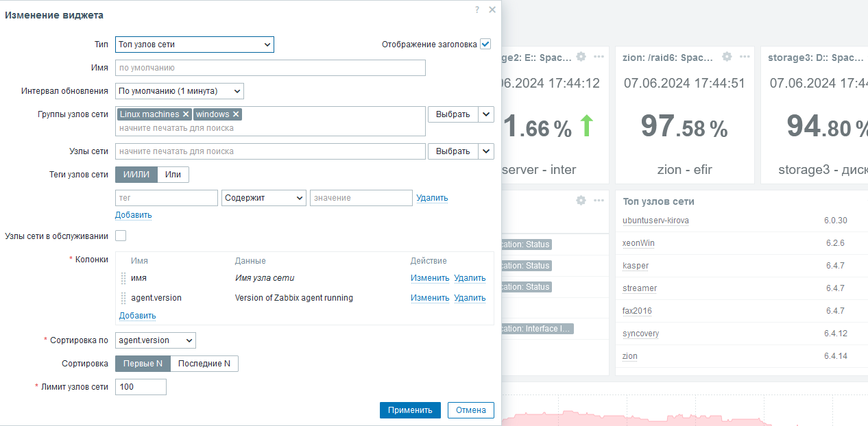Viewport: 868px width, 426px height.
Task: Click Изменить for agent.version column
Action: (430, 298)
